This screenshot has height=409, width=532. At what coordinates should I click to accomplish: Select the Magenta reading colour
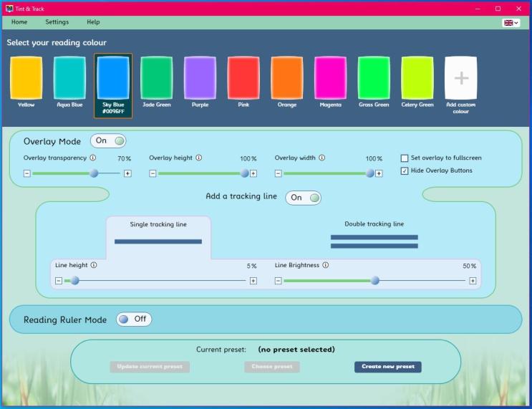(x=331, y=78)
